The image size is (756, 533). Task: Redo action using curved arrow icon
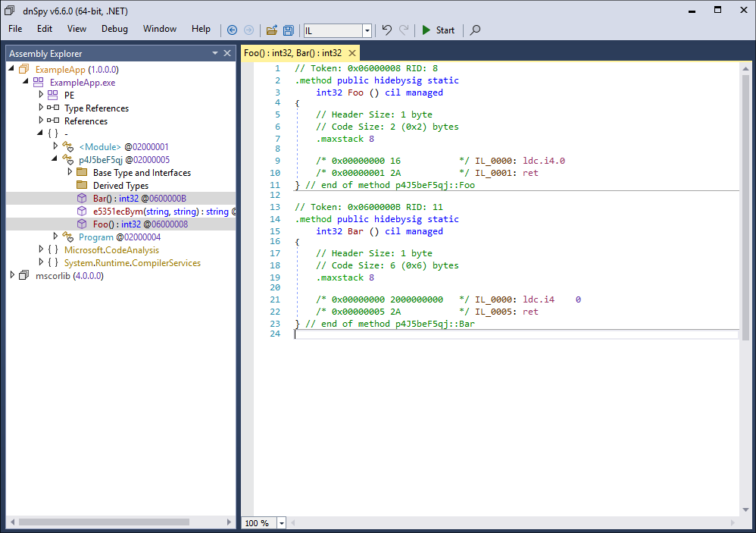(404, 30)
